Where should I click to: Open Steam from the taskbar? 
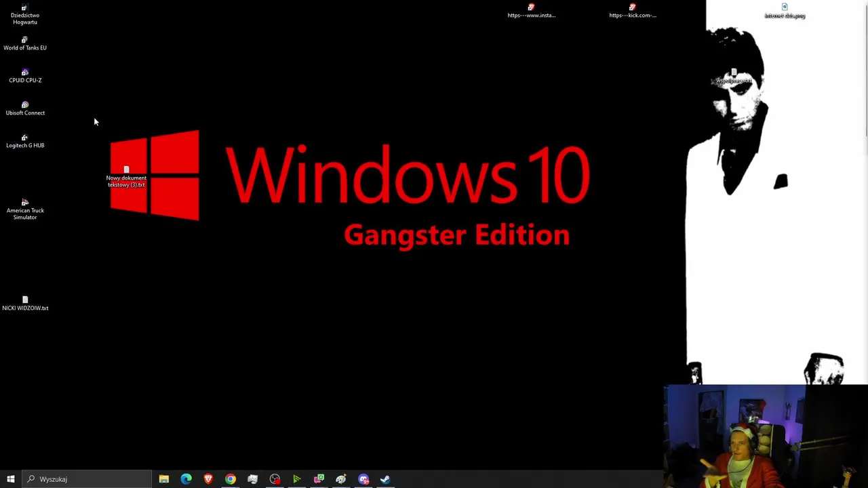pyautogui.click(x=385, y=479)
